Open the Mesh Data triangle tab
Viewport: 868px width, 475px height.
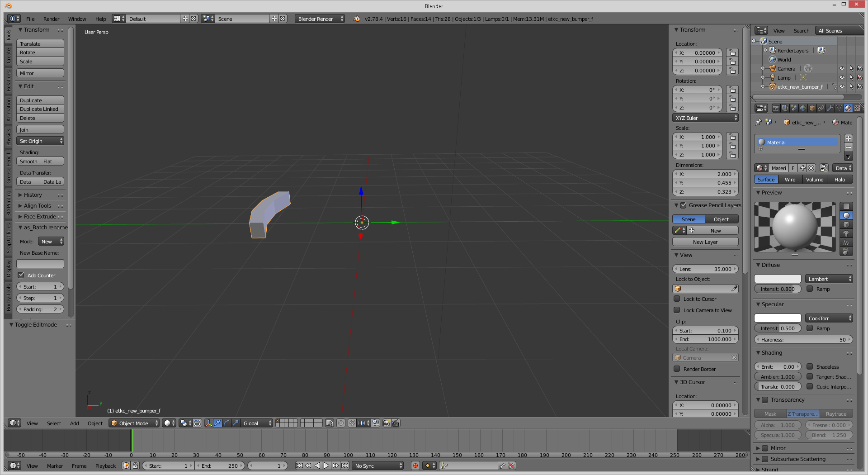coord(839,108)
